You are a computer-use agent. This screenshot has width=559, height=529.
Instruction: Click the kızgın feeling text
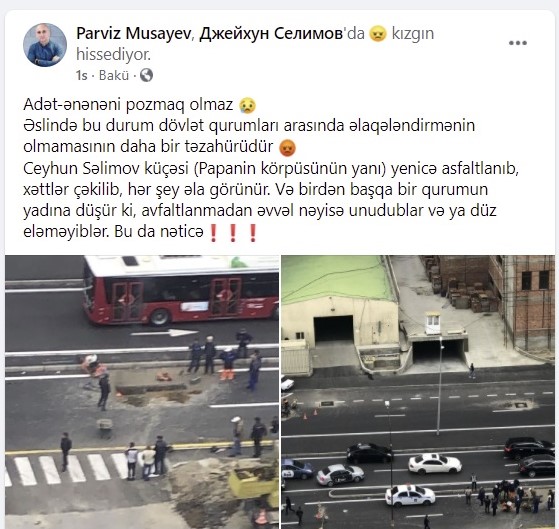click(413, 34)
